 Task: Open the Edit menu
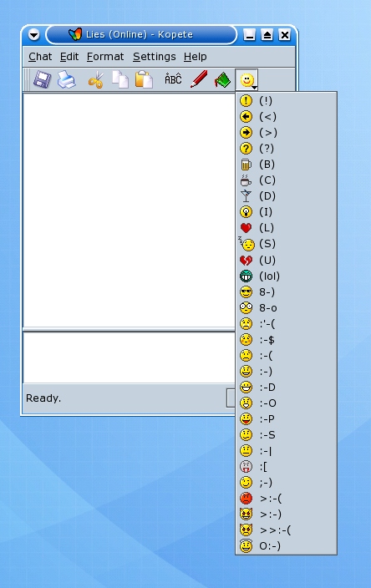(x=69, y=57)
